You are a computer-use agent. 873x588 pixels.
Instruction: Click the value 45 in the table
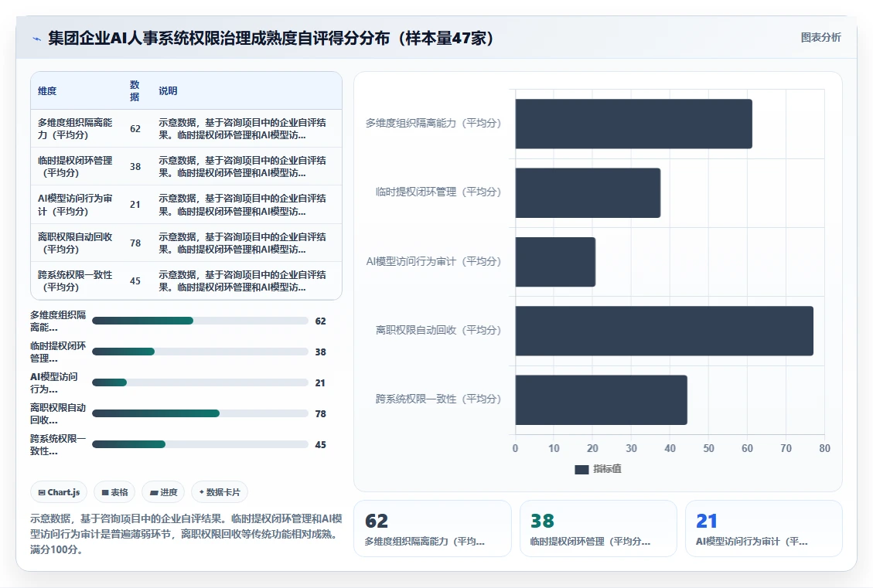(x=135, y=281)
